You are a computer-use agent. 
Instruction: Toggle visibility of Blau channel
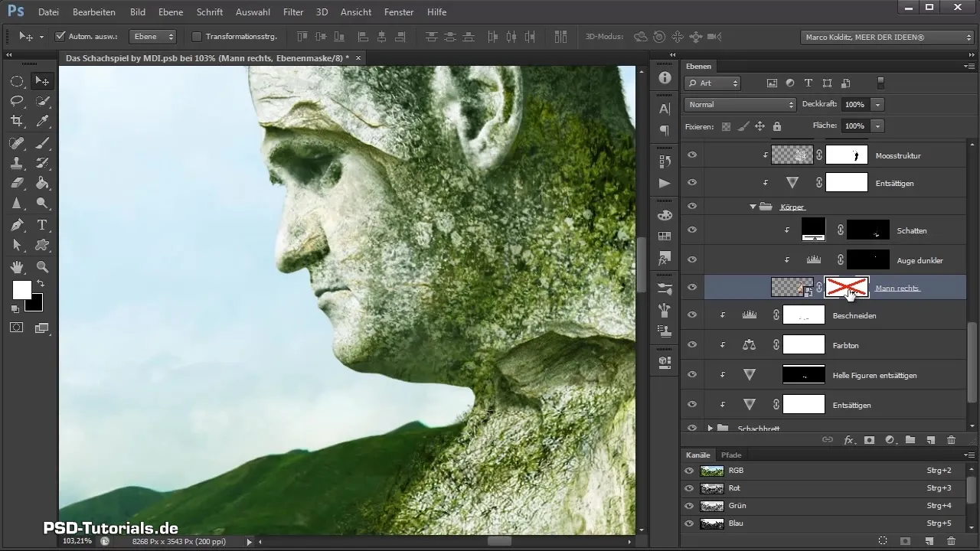pyautogui.click(x=688, y=523)
